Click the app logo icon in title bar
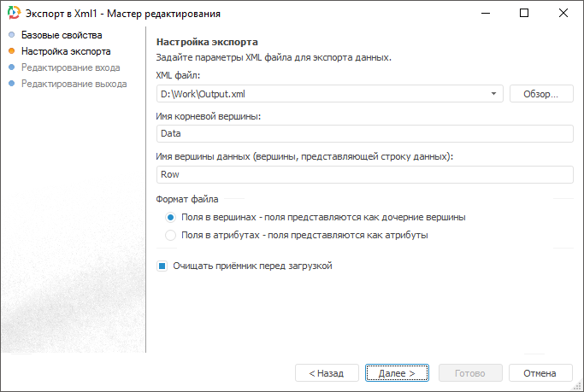Viewport: 584px width, 392px height. (13, 14)
